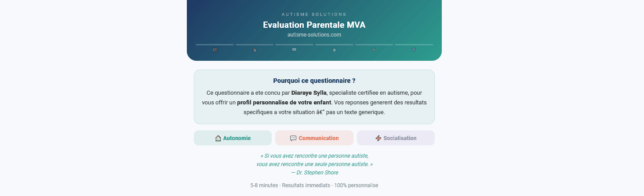This screenshot has width=644, height=196.
Task: Click the lightning icon beside Socialisation
Action: 378,138
